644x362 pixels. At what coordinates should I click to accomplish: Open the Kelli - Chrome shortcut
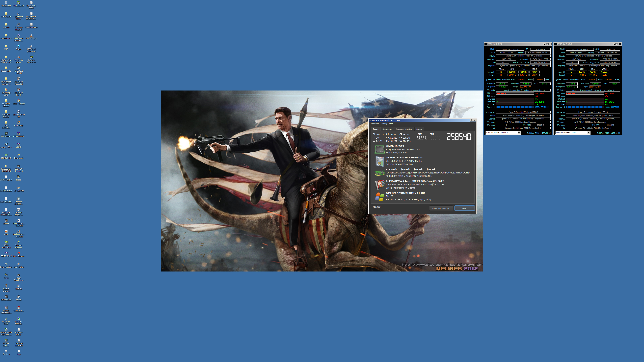pos(18,255)
